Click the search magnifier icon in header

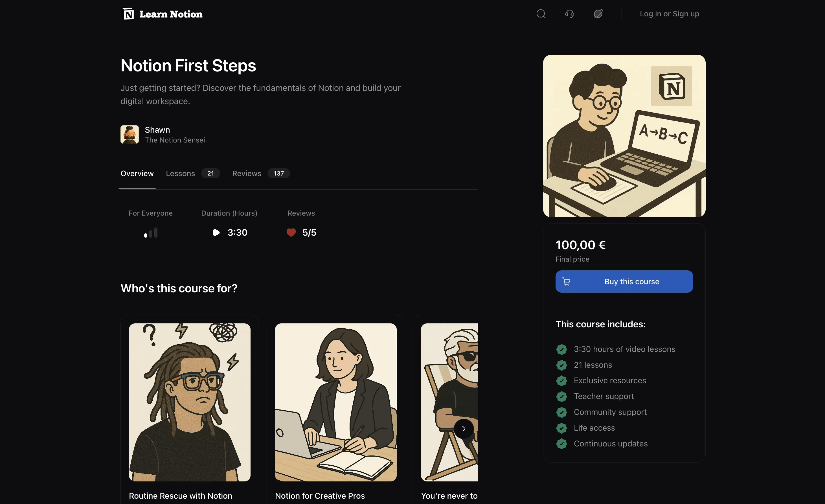pyautogui.click(x=541, y=14)
